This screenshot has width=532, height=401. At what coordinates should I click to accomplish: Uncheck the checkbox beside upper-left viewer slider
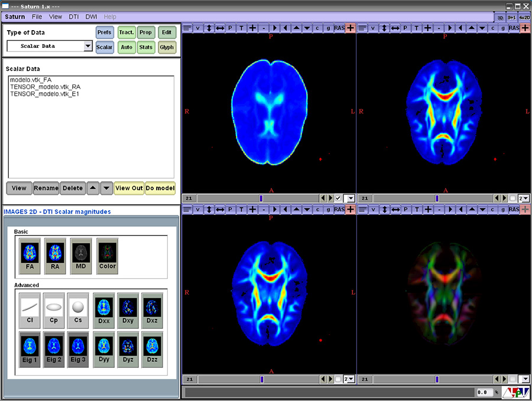[x=338, y=198]
